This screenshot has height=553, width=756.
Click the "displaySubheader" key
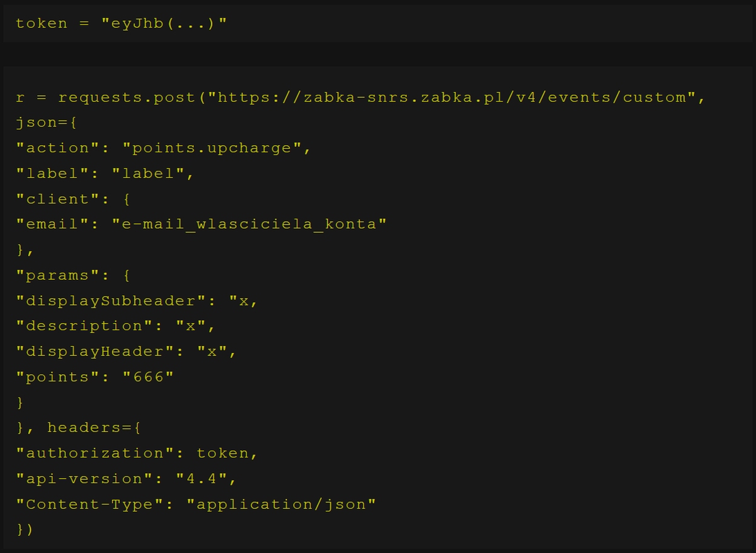point(110,301)
